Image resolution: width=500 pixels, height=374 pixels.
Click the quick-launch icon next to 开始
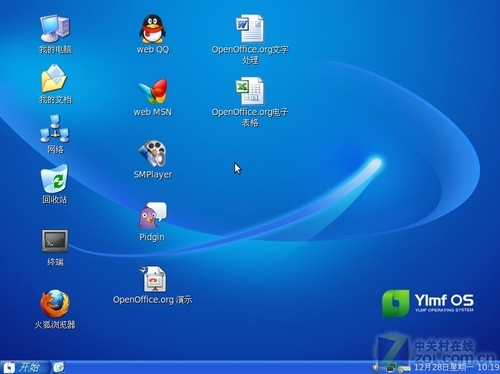(x=59, y=367)
